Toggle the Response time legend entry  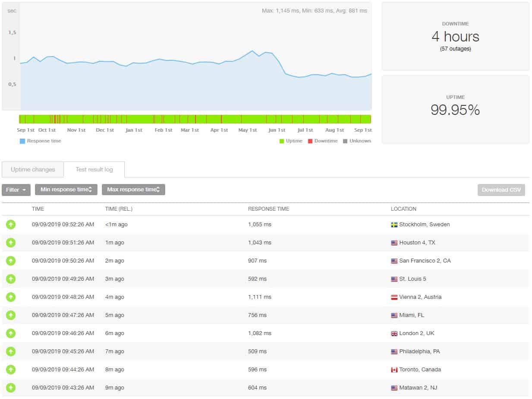tap(41, 141)
